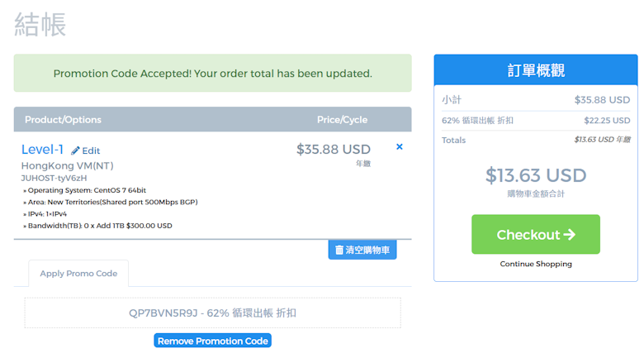Click the $35.88 USD price for Level-1
The height and width of the screenshot is (358, 644).
click(x=334, y=150)
